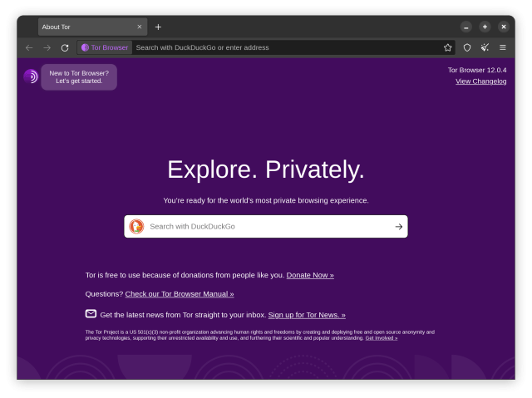532x398 pixels.
Task: Minimize the browser window
Action: click(x=466, y=27)
